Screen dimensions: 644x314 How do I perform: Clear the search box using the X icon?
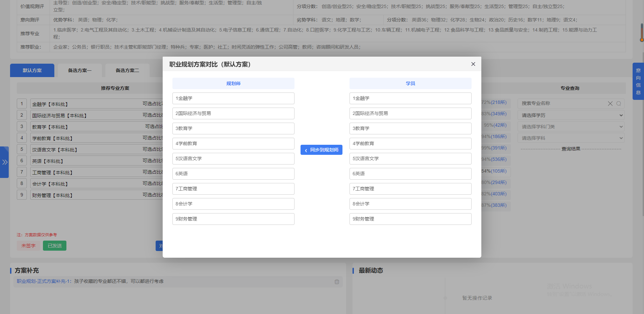pyautogui.click(x=610, y=103)
